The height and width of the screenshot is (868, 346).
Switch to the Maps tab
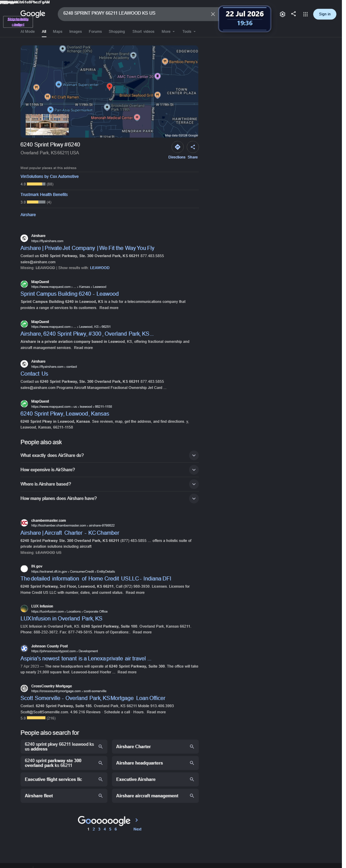coord(57,31)
